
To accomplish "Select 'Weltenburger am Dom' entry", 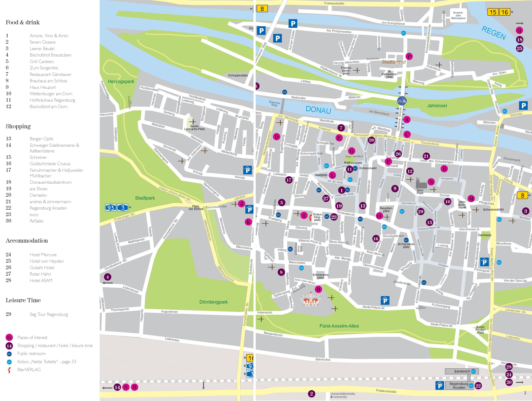I will (51, 94).
